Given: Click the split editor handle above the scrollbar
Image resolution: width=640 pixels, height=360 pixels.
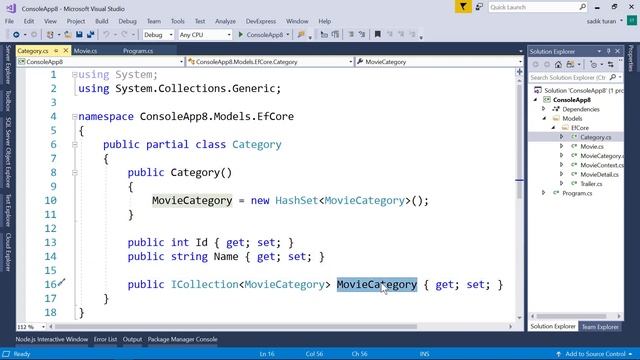Looking at the screenshot, I should 519,72.
